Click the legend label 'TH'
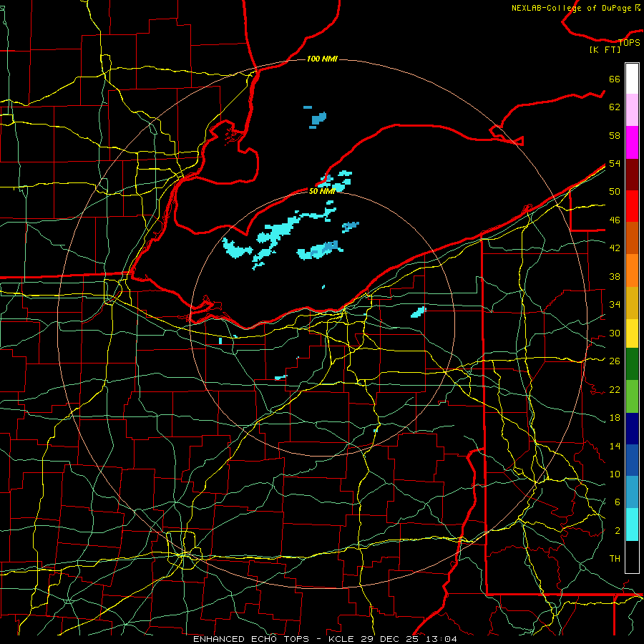 tap(615, 559)
